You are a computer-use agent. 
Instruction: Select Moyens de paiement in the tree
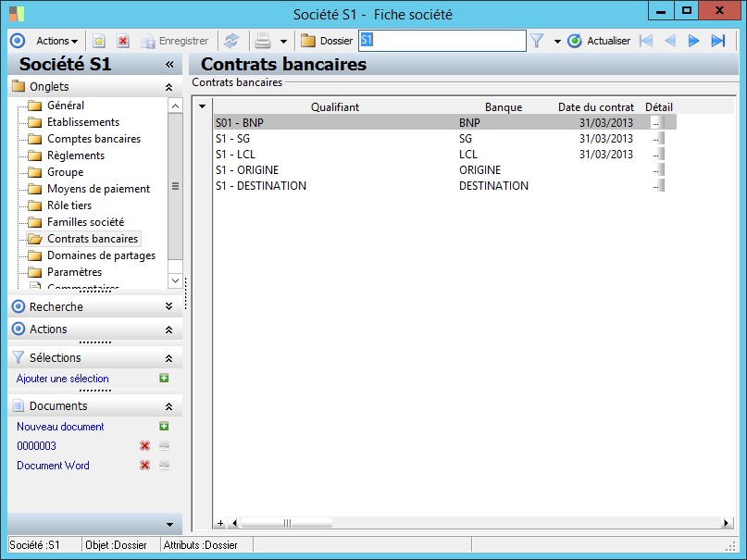point(98,189)
